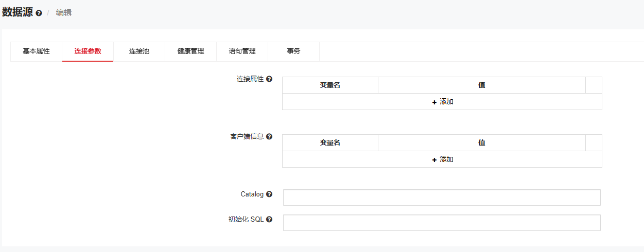The image size is (644, 252).
Task: Switch to the 事务 tab
Action: [x=293, y=51]
